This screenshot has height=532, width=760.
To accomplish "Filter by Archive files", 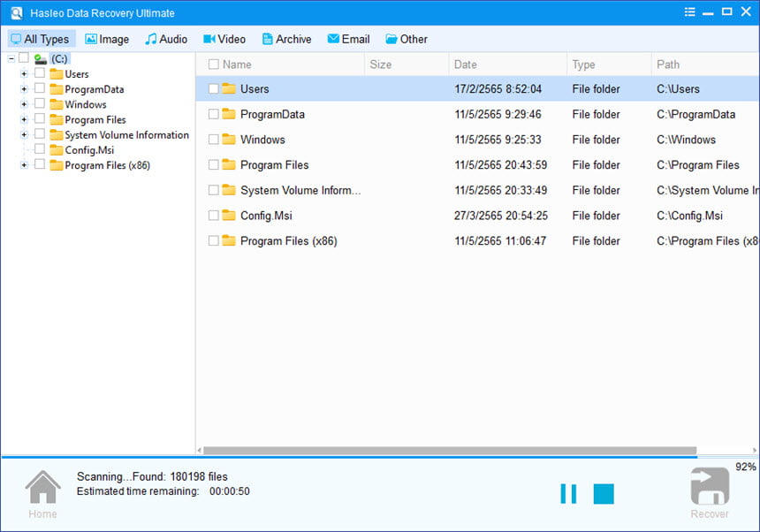I will tap(286, 39).
